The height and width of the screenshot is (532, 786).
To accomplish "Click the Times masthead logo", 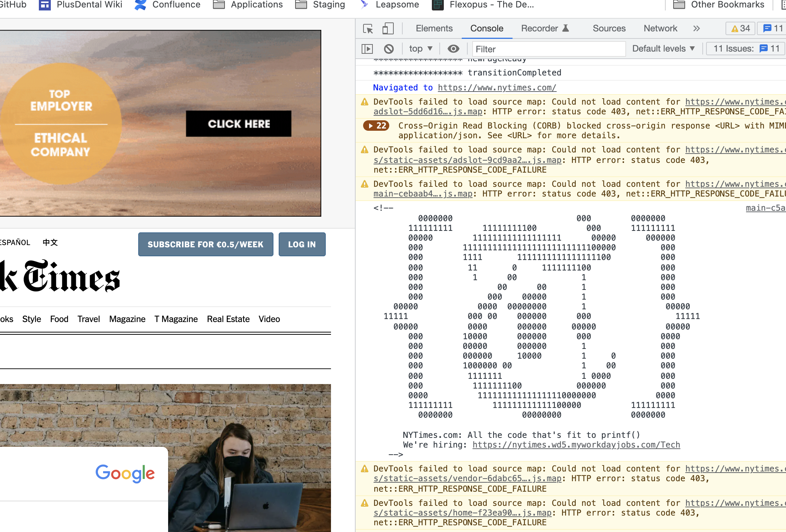I will (60, 276).
